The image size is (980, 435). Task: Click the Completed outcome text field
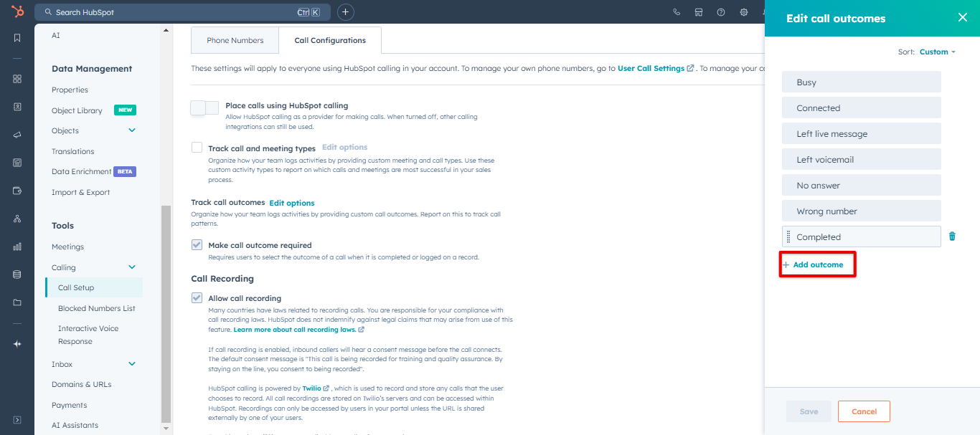[861, 236]
